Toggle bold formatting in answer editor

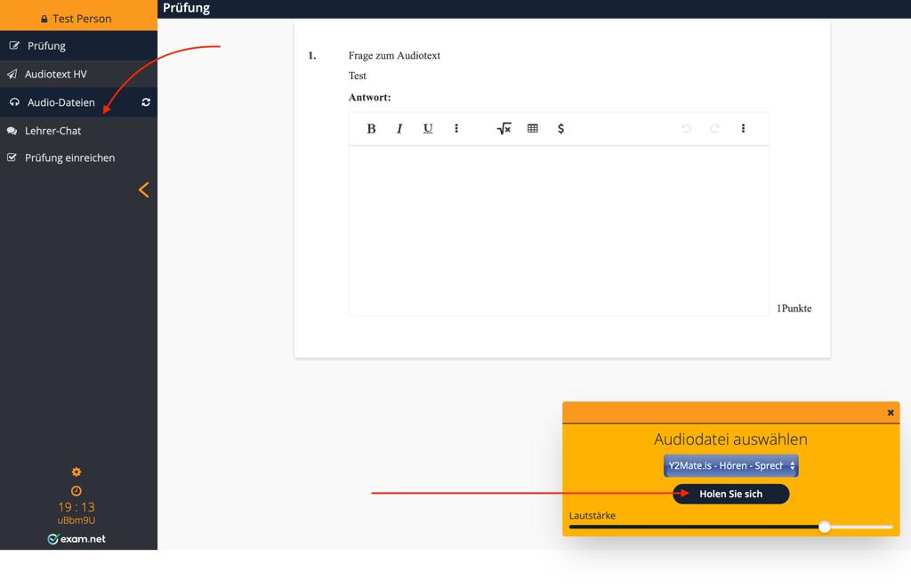click(x=371, y=129)
